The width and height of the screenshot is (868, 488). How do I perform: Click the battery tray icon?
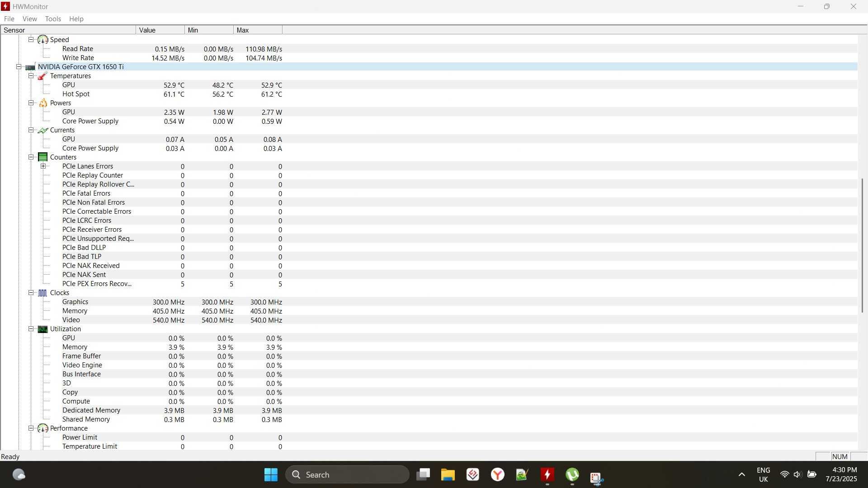pyautogui.click(x=812, y=474)
